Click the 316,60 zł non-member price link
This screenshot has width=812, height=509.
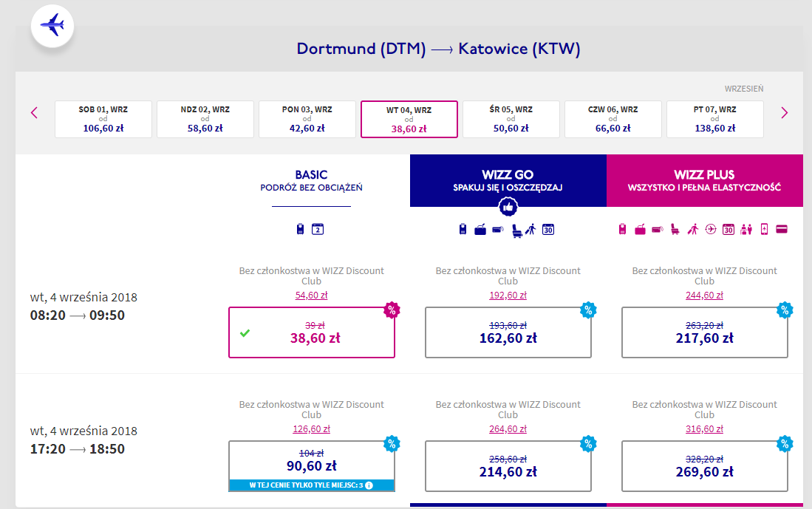(704, 428)
